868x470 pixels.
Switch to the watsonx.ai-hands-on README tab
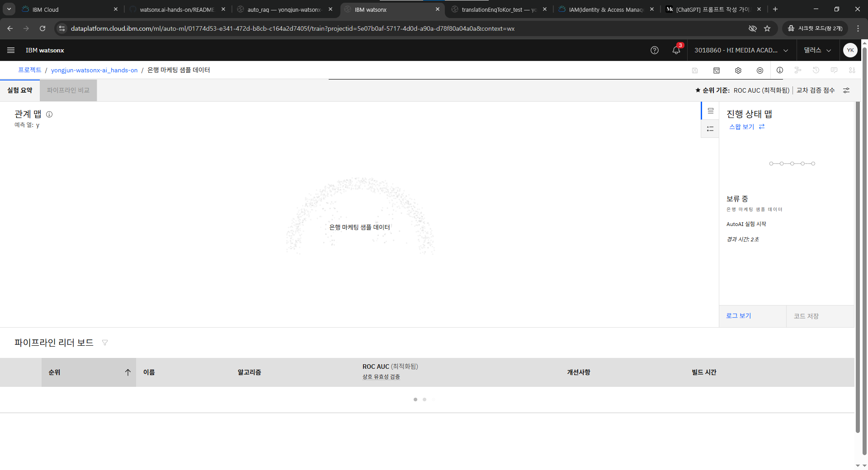pos(177,9)
